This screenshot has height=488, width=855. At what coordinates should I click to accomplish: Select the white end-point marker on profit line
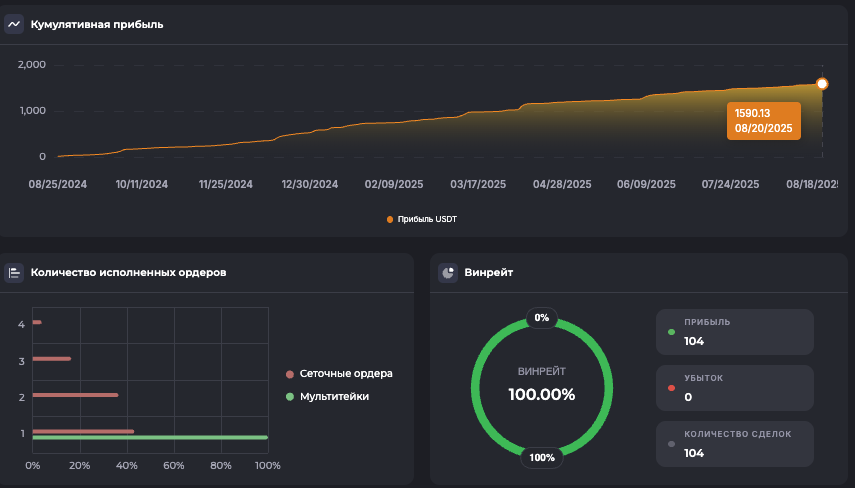pyautogui.click(x=822, y=84)
